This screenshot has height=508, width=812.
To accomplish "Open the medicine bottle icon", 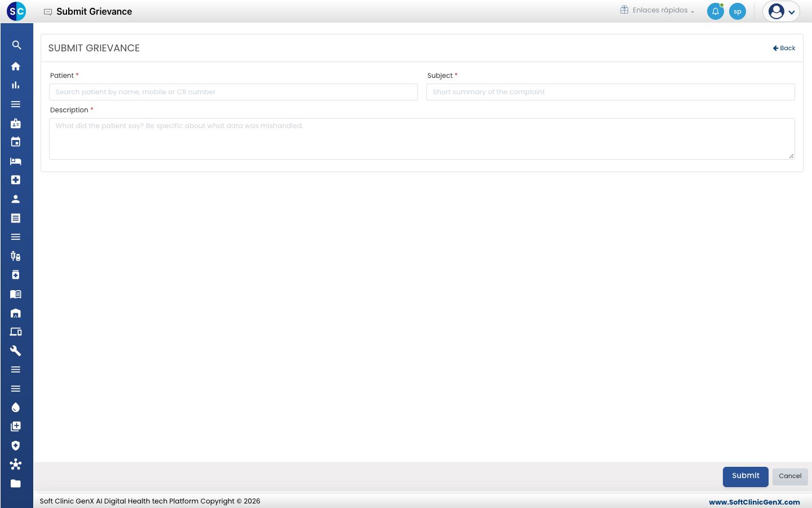I will point(16,275).
